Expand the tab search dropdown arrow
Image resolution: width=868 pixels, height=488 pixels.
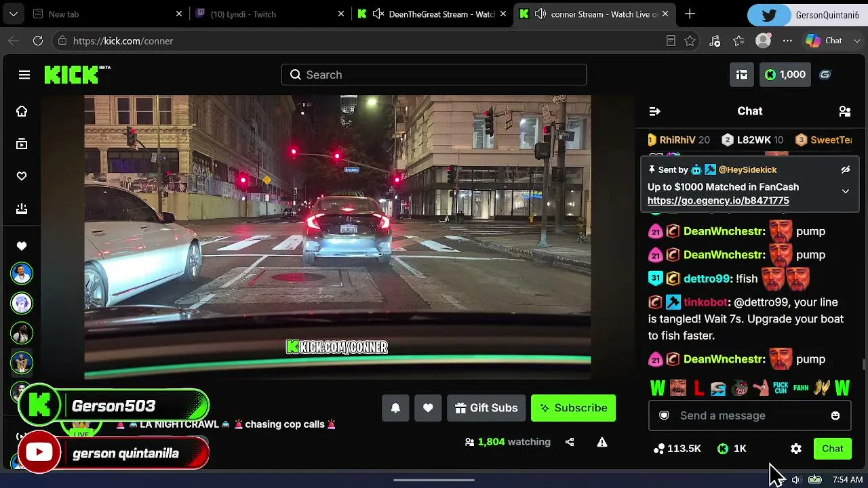13,14
